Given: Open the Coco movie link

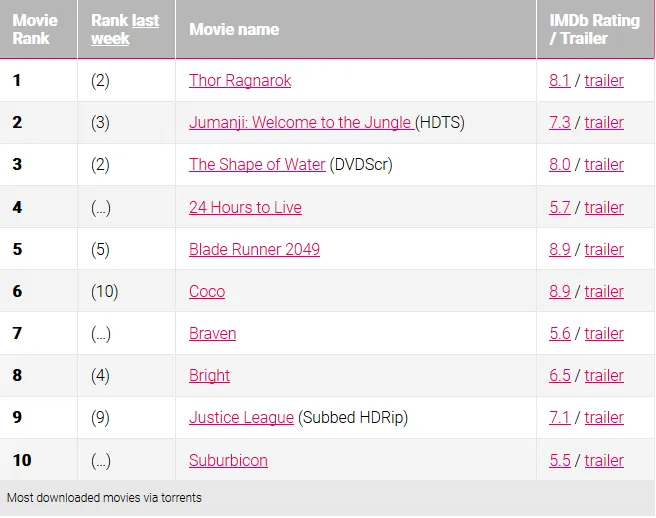Looking at the screenshot, I should [207, 292].
